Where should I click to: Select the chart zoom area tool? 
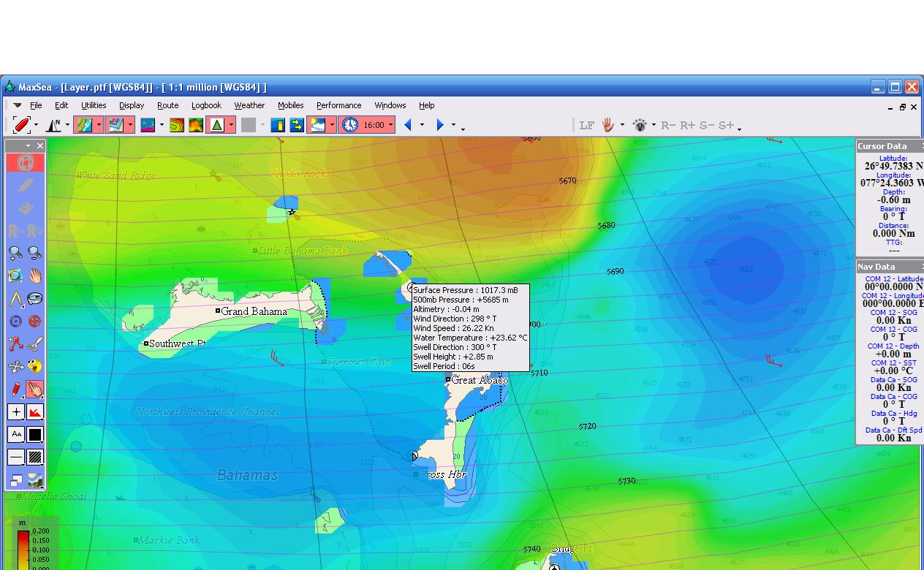pos(15,276)
